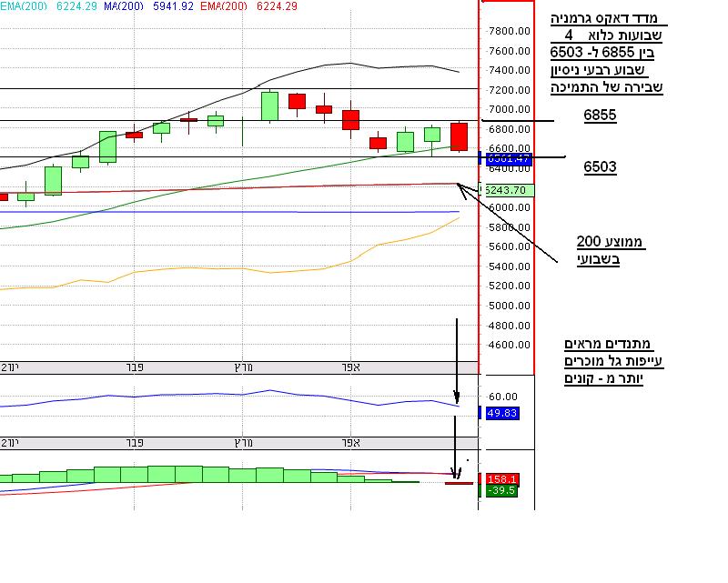
Task: Select the last red candle on the chart
Action: [x=459, y=136]
